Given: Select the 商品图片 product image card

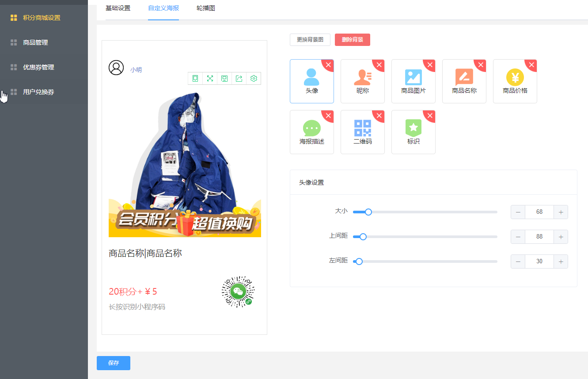Looking at the screenshot, I should point(413,81).
